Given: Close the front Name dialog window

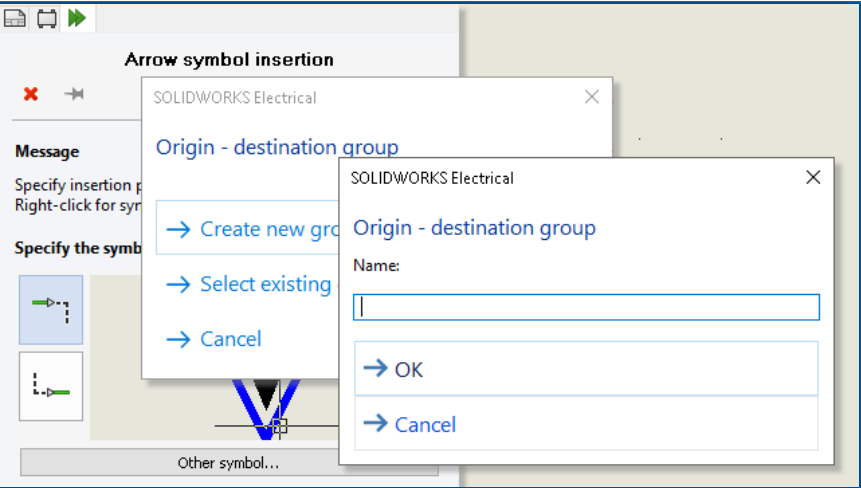Looking at the screenshot, I should click(x=813, y=177).
